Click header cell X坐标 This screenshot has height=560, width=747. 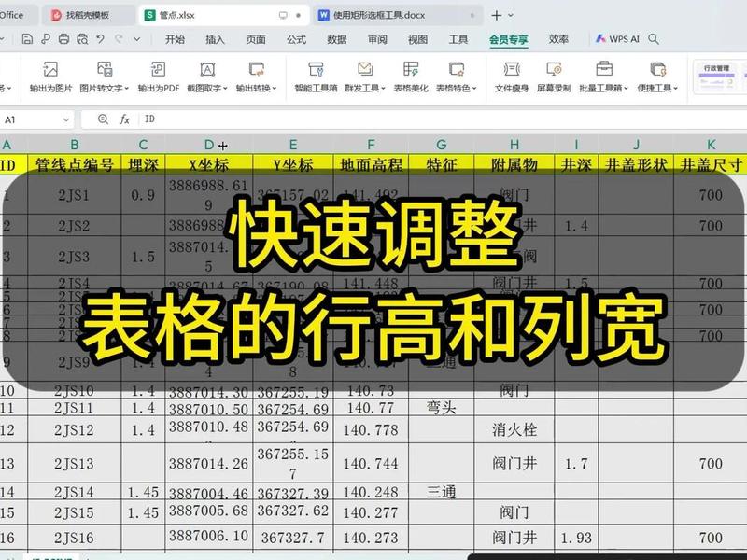coord(209,164)
